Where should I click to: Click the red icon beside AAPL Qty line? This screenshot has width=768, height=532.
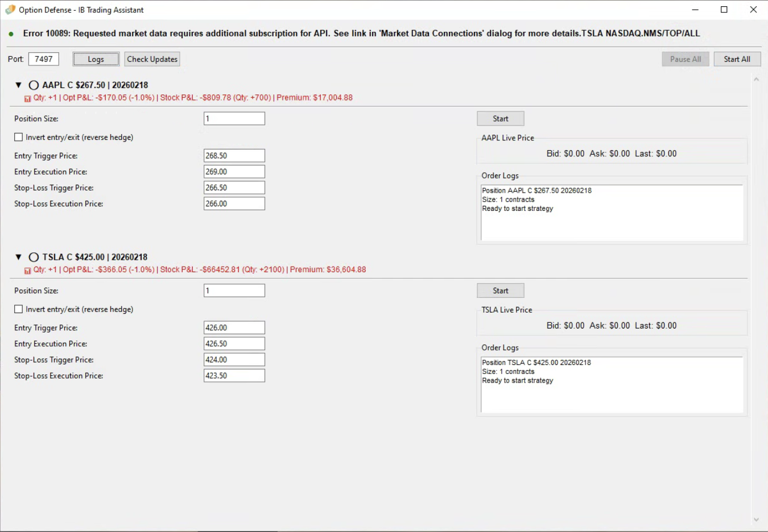(27, 99)
